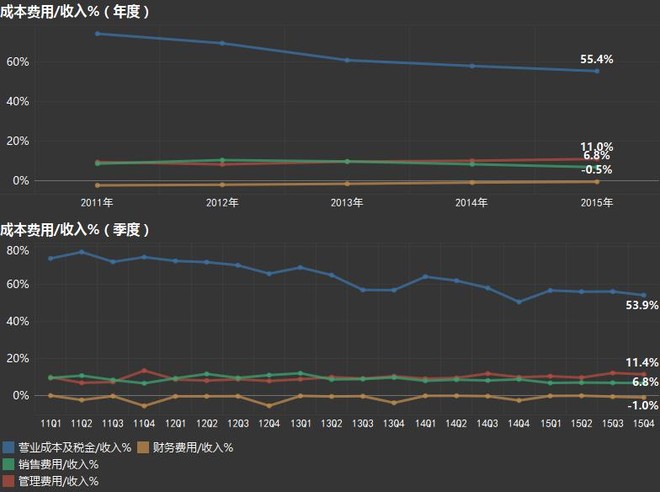Click the blue quarterly point at 14Q1

tap(426, 277)
